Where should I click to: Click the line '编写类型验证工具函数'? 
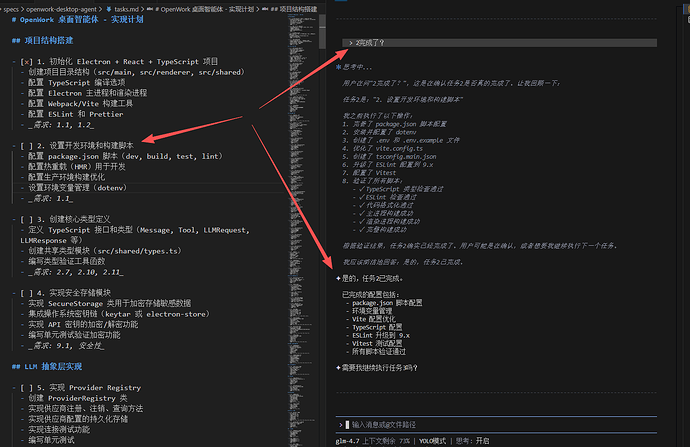[67, 261]
